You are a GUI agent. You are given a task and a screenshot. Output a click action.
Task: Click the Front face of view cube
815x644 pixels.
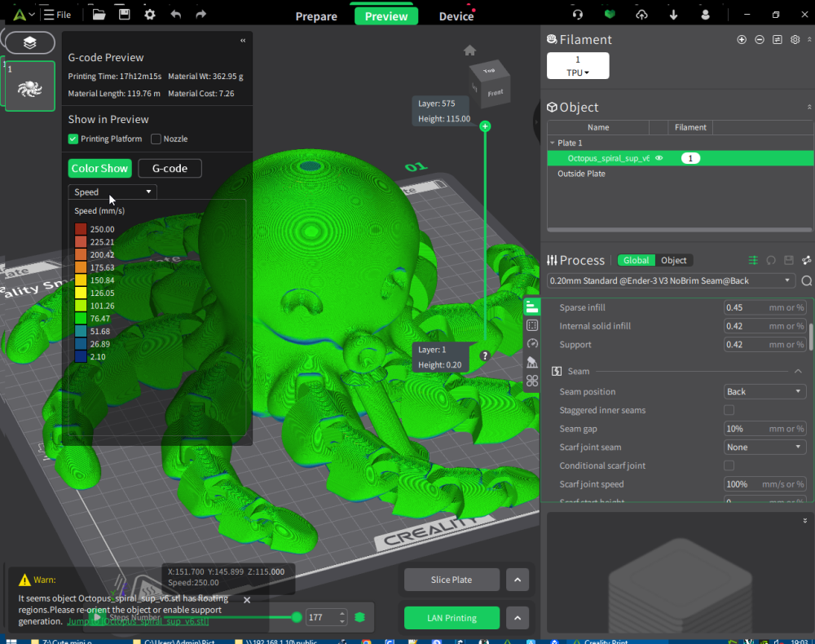click(x=496, y=92)
